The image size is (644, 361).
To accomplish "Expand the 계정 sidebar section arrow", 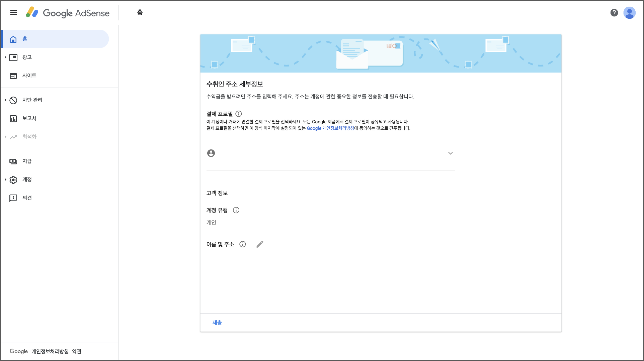I will (x=6, y=179).
